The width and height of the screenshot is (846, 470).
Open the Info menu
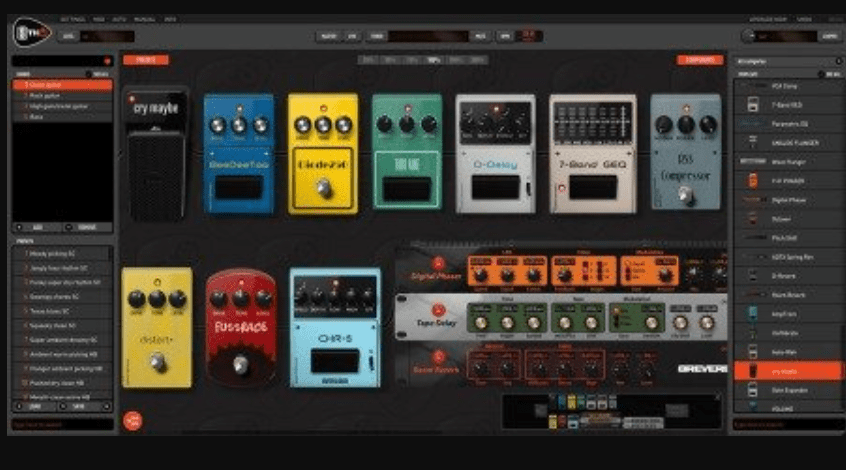coord(170,19)
